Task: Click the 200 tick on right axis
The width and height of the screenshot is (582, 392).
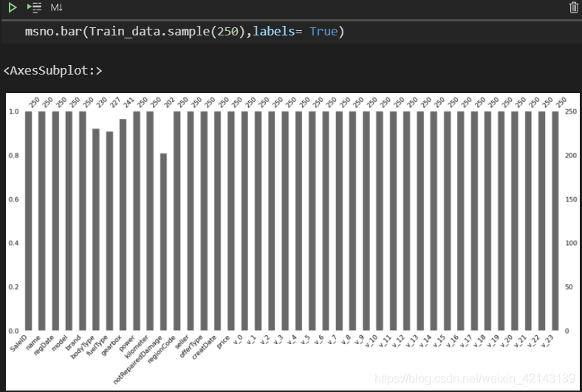Action: tap(568, 156)
